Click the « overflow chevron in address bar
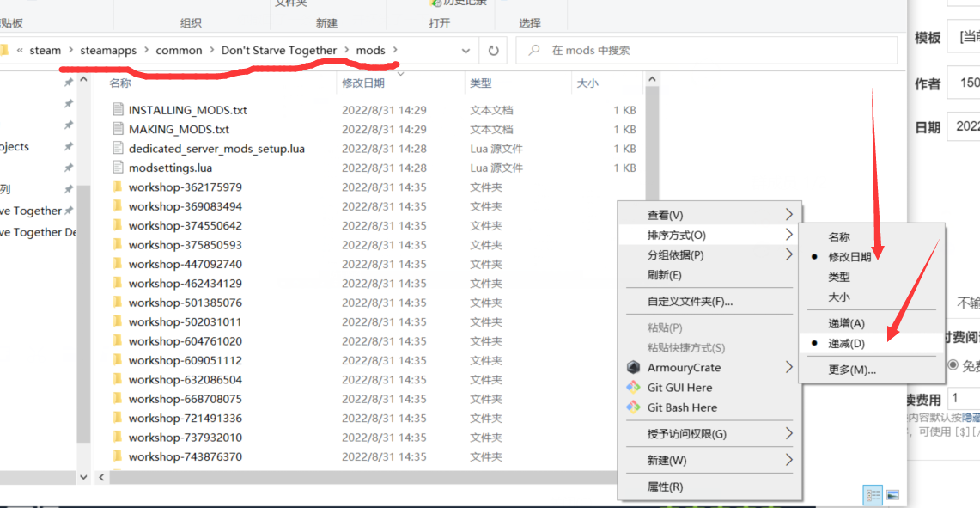Viewport: 980px width, 508px height. click(x=20, y=51)
